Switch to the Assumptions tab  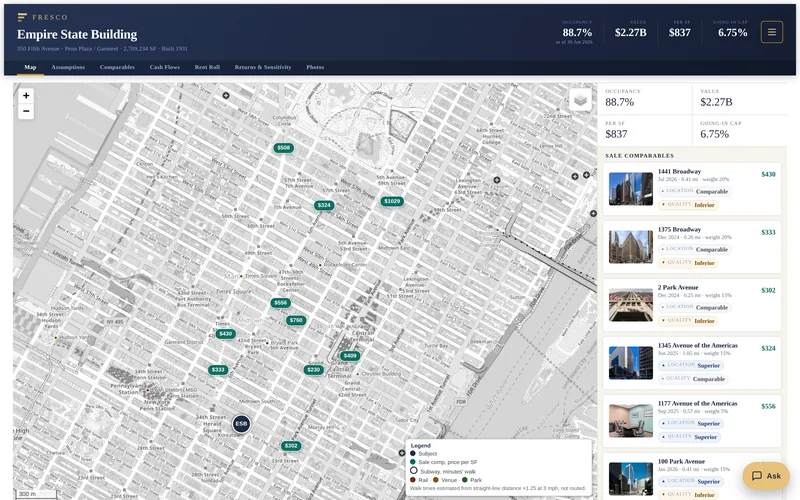[68, 67]
